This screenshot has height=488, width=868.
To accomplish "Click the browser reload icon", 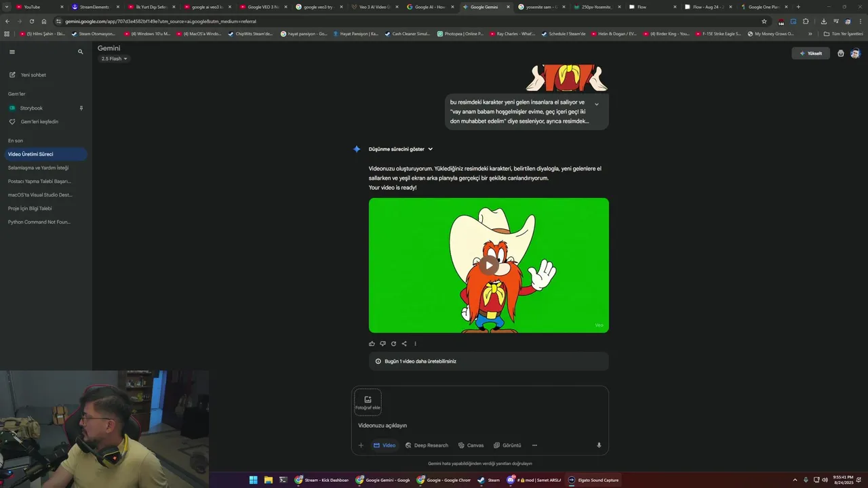I will [x=31, y=21].
